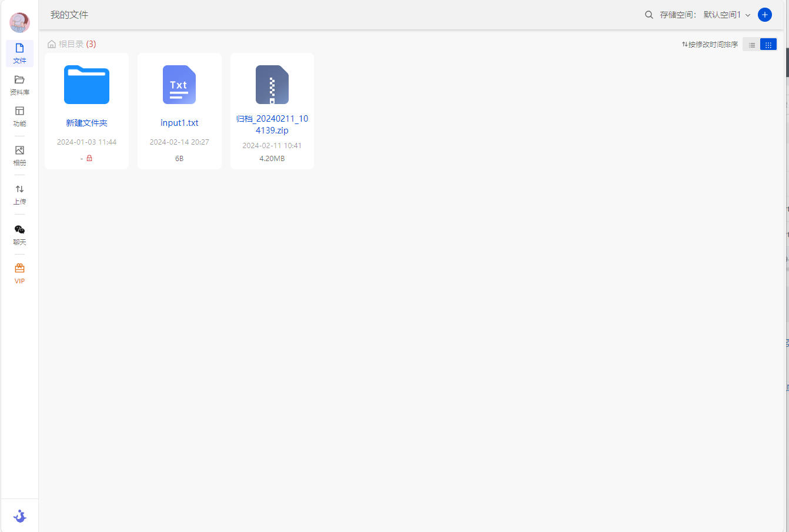Click the app logo at sidebar bottom
The height and width of the screenshot is (532, 789).
tap(19, 516)
